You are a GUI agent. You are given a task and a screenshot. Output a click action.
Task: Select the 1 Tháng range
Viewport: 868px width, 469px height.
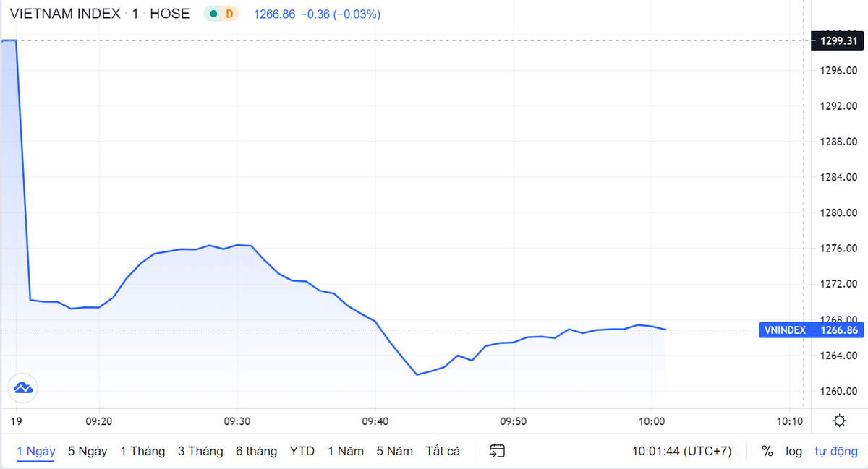pyautogui.click(x=142, y=451)
